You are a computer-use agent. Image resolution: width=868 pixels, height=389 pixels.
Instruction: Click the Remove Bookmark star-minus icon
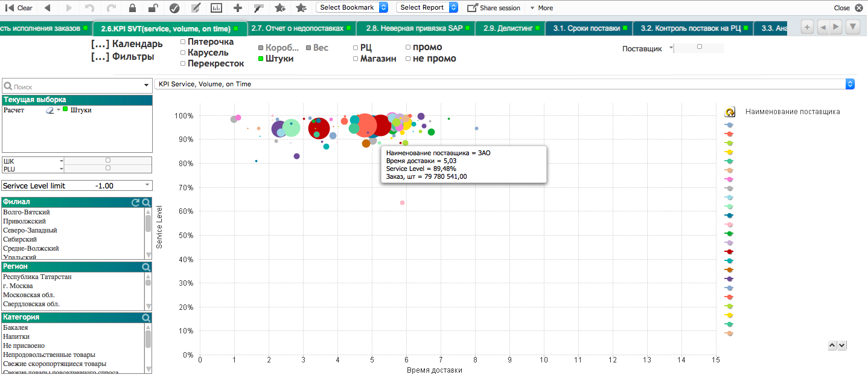pos(301,8)
